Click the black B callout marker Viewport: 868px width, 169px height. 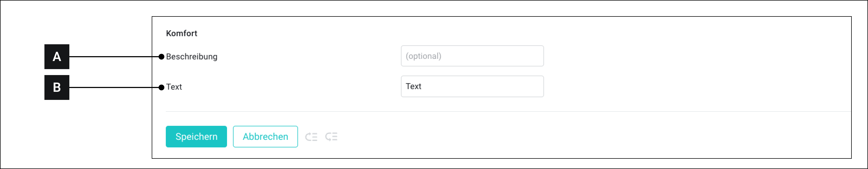(57, 87)
